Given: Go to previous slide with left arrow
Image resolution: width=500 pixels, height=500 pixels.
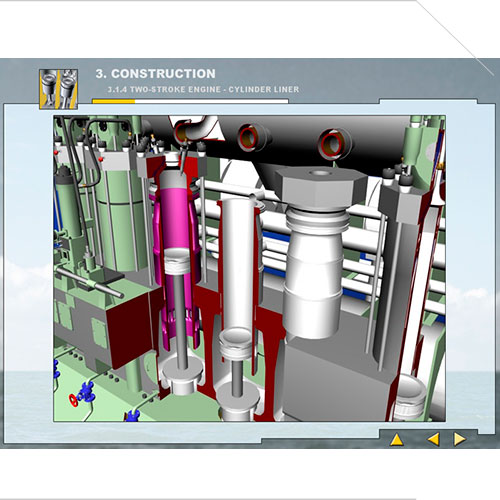Looking at the screenshot, I should point(433,439).
